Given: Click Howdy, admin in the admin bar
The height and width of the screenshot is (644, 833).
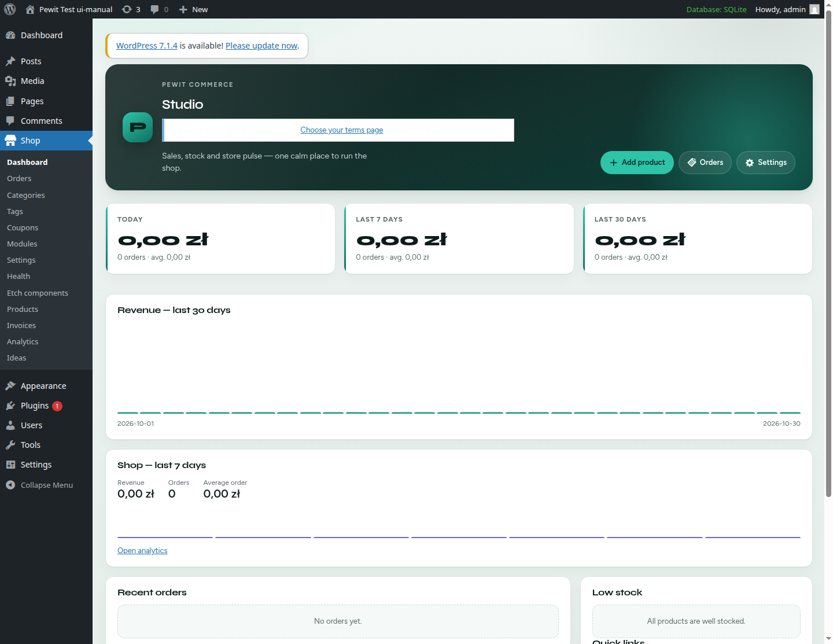Looking at the screenshot, I should [x=780, y=9].
